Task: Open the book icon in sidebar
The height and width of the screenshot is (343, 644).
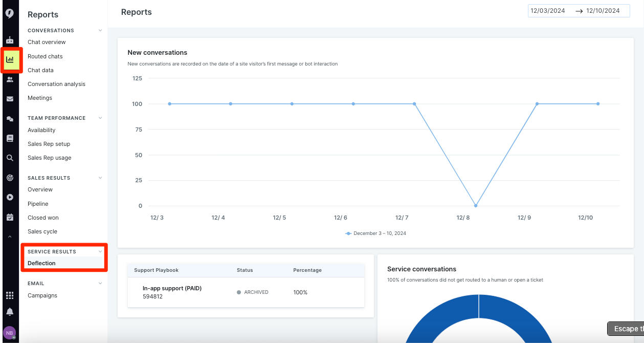Action: point(10,138)
